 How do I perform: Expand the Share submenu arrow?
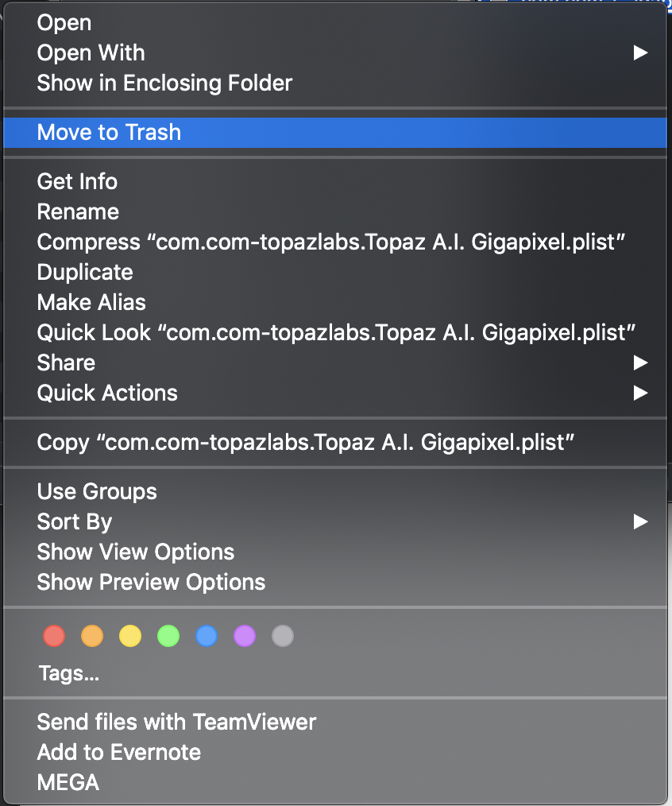click(x=640, y=362)
